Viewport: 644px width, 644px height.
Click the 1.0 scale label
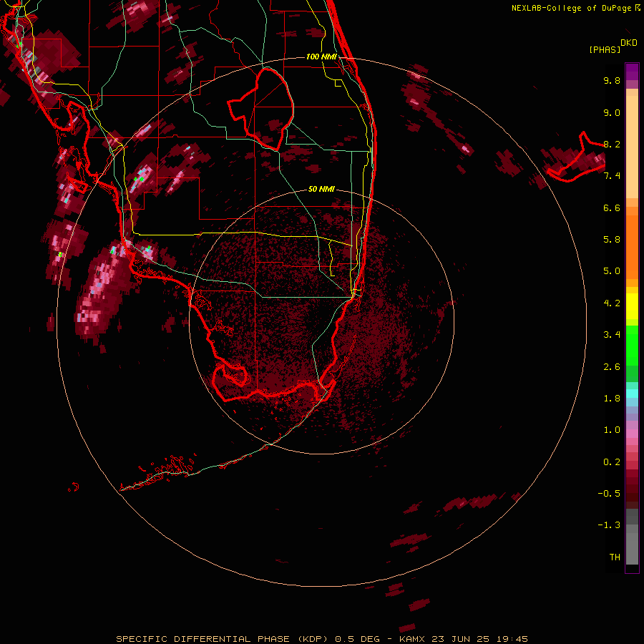click(612, 430)
